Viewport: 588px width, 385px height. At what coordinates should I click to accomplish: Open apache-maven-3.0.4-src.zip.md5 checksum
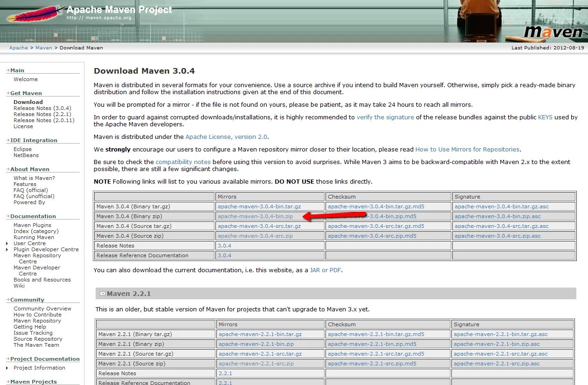[x=372, y=236]
